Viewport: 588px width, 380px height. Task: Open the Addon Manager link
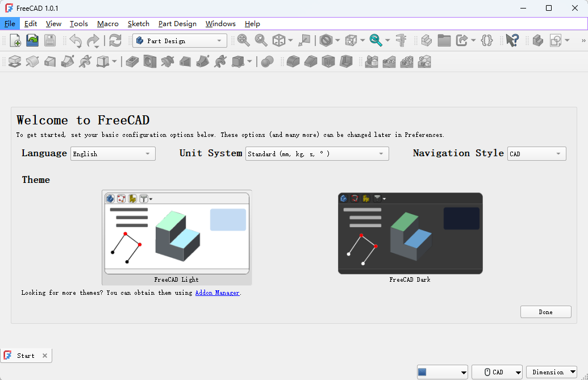point(217,293)
